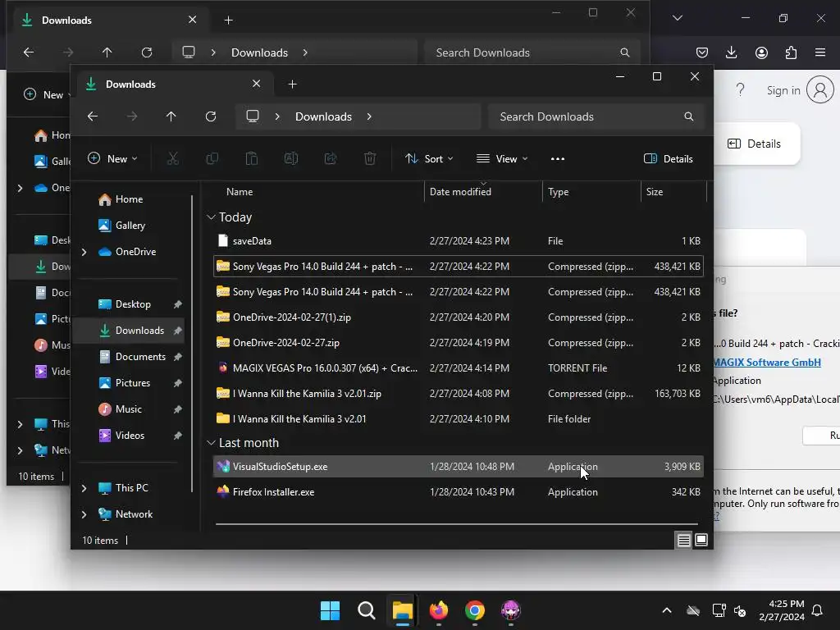Click the Rename icon in front Explorer toolbar
The height and width of the screenshot is (630, 840).
[x=291, y=158]
